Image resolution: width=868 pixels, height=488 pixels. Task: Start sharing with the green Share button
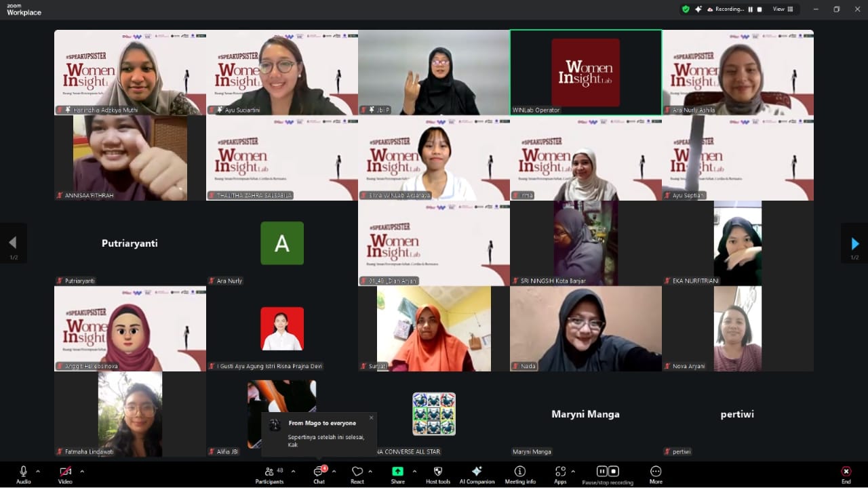click(397, 474)
